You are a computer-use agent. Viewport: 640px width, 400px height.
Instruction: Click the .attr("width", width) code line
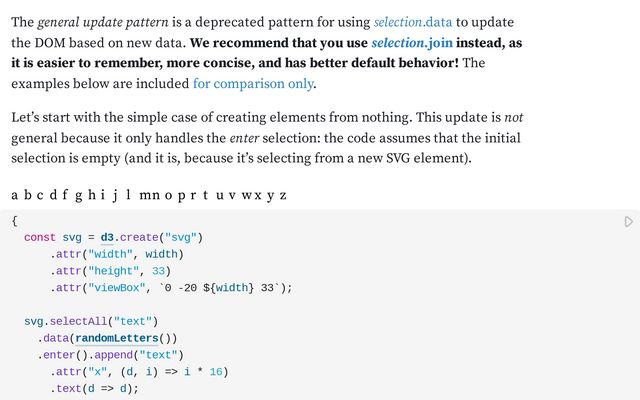click(x=117, y=254)
